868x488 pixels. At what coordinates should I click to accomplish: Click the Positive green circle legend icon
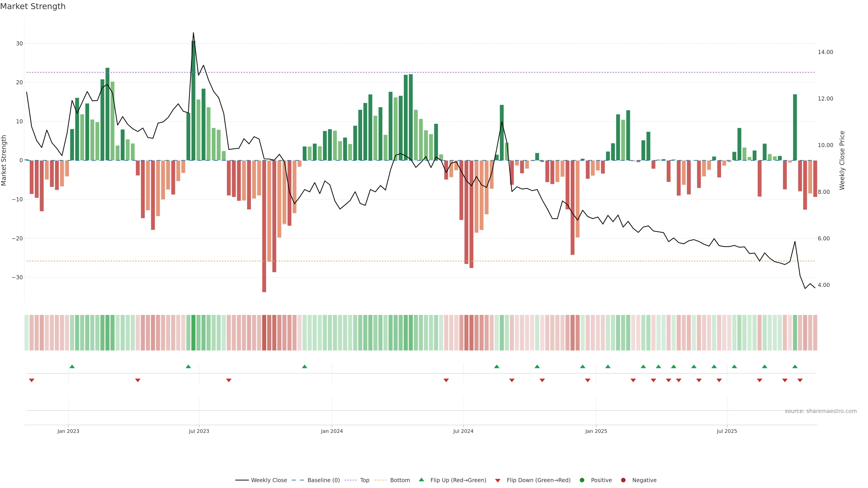coord(582,480)
